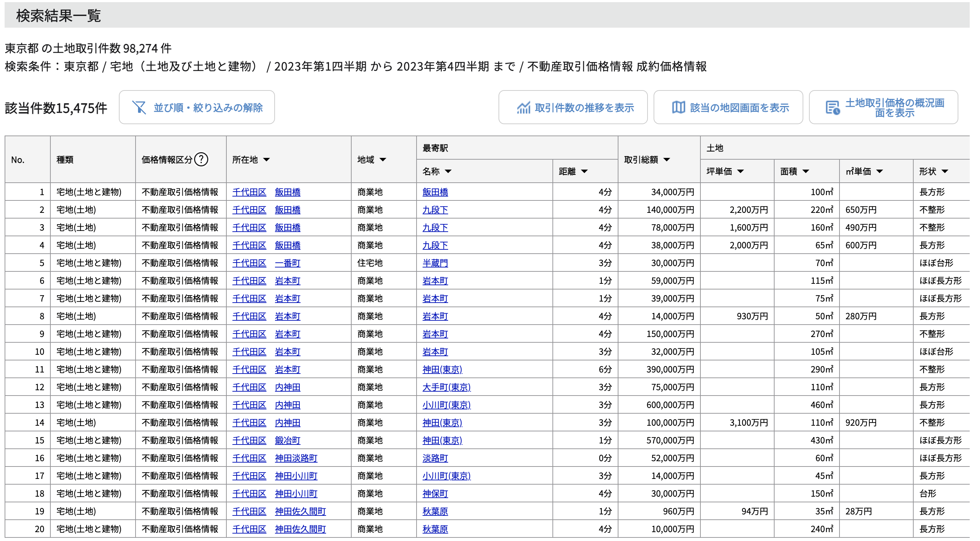
Task: Open 神田佐久間町 location link in row 19
Action: click(x=301, y=512)
